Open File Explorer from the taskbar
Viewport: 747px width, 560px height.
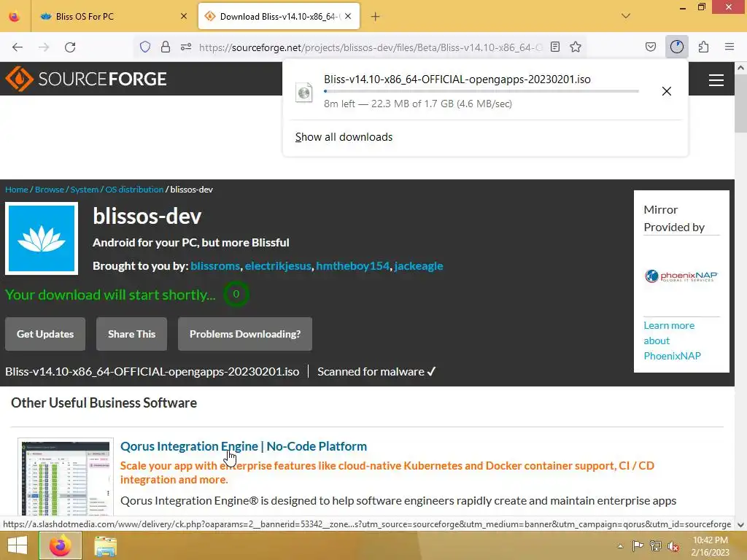pyautogui.click(x=105, y=546)
